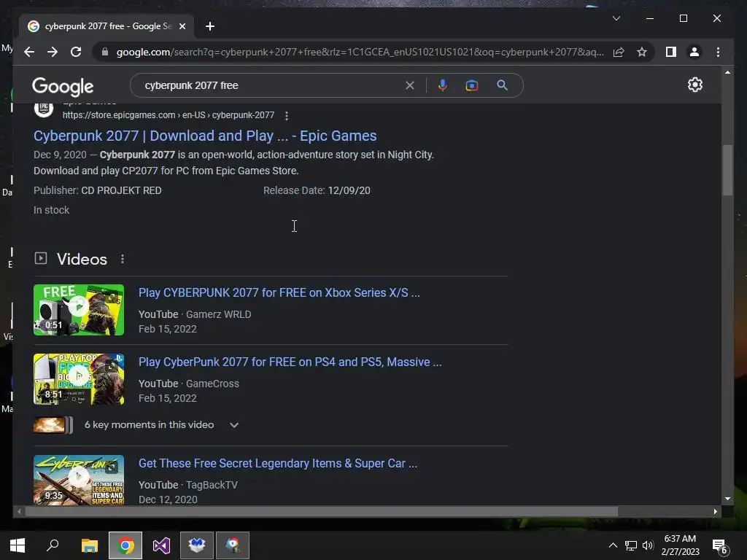Open Google quick settings gear
This screenshot has height=560, width=747.
coord(695,85)
